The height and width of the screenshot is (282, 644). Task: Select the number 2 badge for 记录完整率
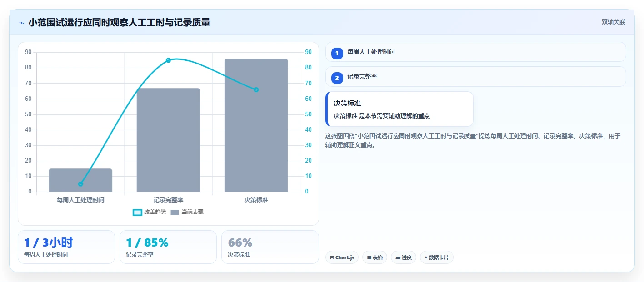pyautogui.click(x=337, y=79)
